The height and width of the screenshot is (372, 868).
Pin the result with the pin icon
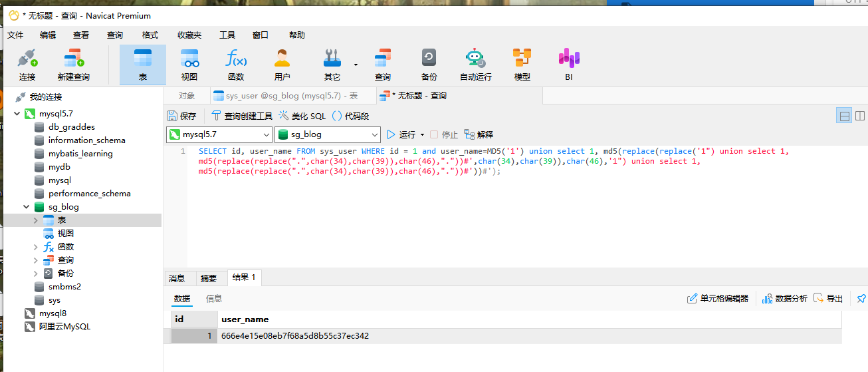[862, 299]
